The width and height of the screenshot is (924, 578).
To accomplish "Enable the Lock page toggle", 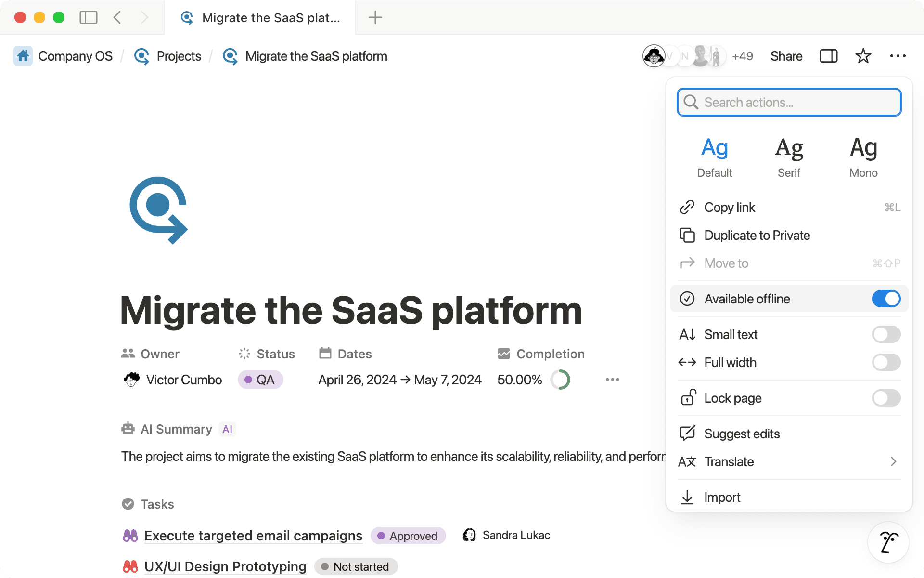I will (885, 398).
